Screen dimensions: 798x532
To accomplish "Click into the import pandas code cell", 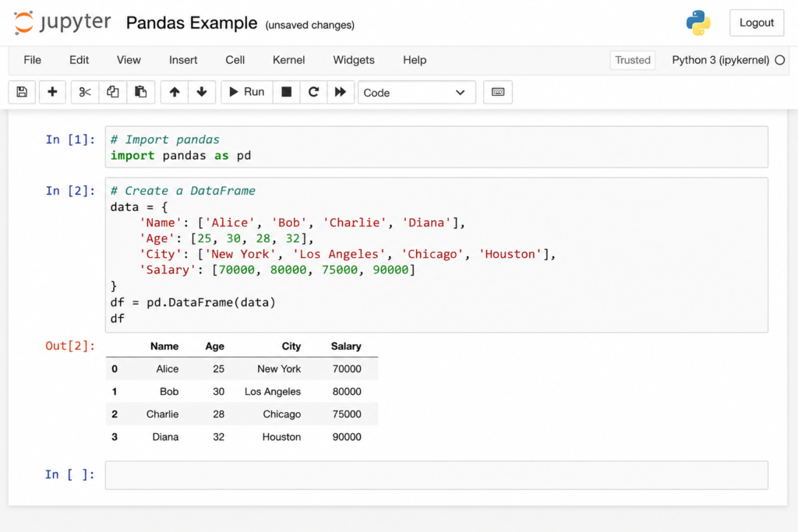I will coord(436,147).
